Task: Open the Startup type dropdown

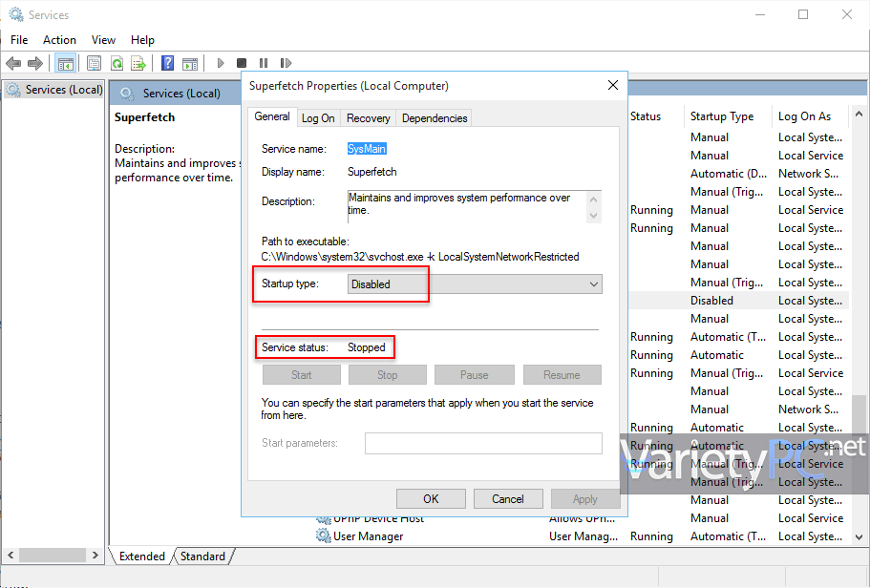Action: pyautogui.click(x=592, y=283)
